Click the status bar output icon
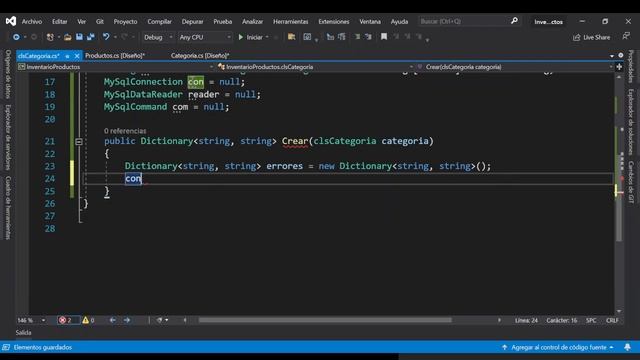This screenshot has width=640, height=360. pos(6,347)
